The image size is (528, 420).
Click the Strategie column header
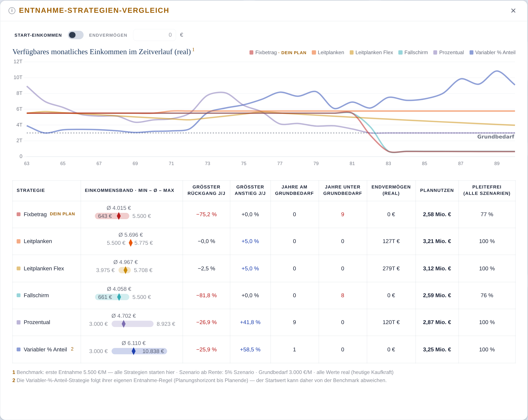point(31,190)
